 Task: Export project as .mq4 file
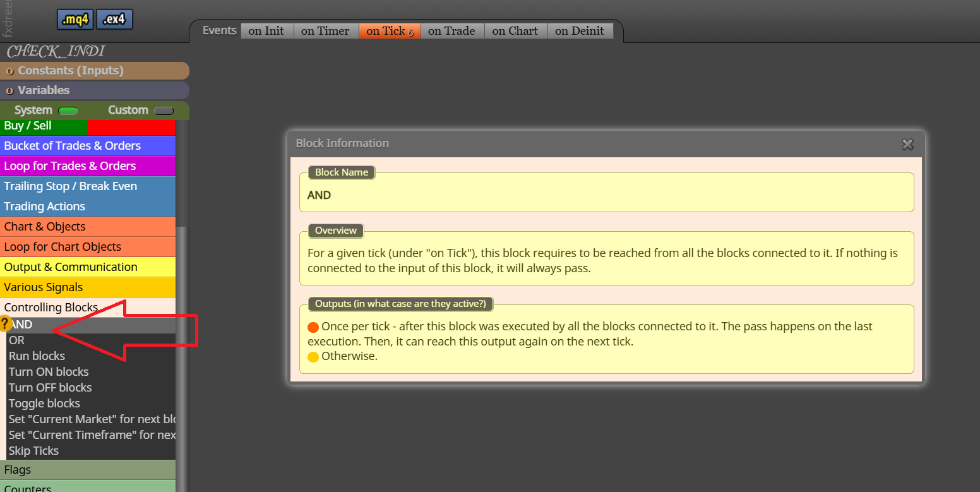pyautogui.click(x=75, y=20)
